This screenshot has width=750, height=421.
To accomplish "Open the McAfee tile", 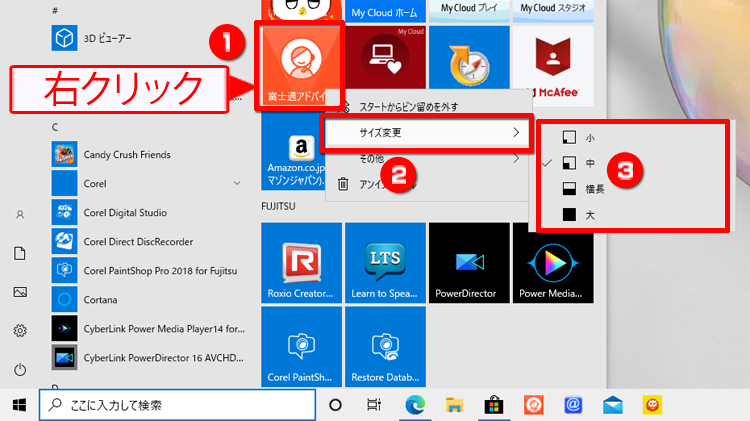I will point(553,66).
